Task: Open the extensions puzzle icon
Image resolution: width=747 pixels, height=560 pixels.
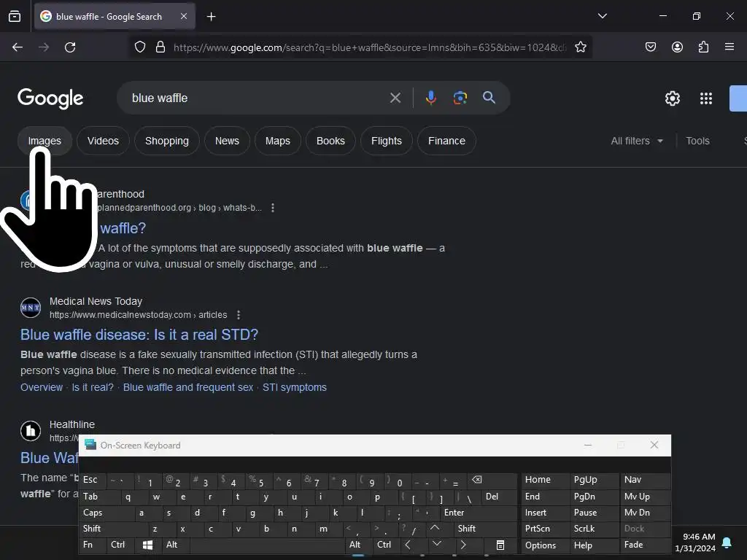Action: point(703,47)
